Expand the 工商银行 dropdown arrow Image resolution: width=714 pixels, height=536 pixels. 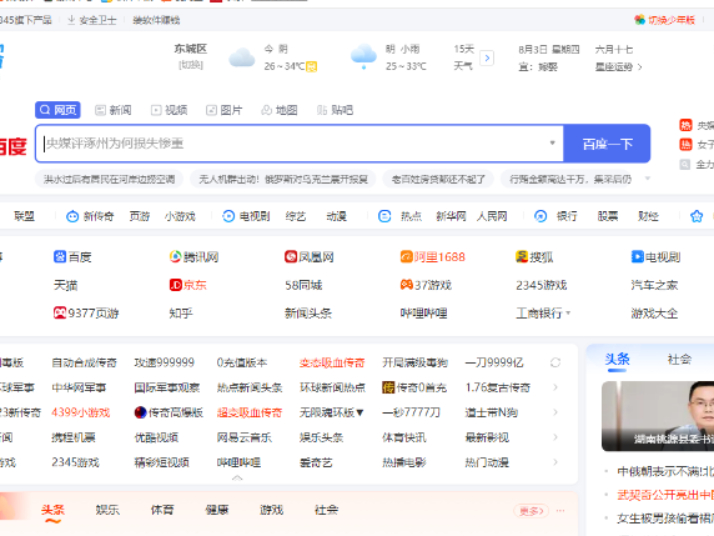point(568,313)
